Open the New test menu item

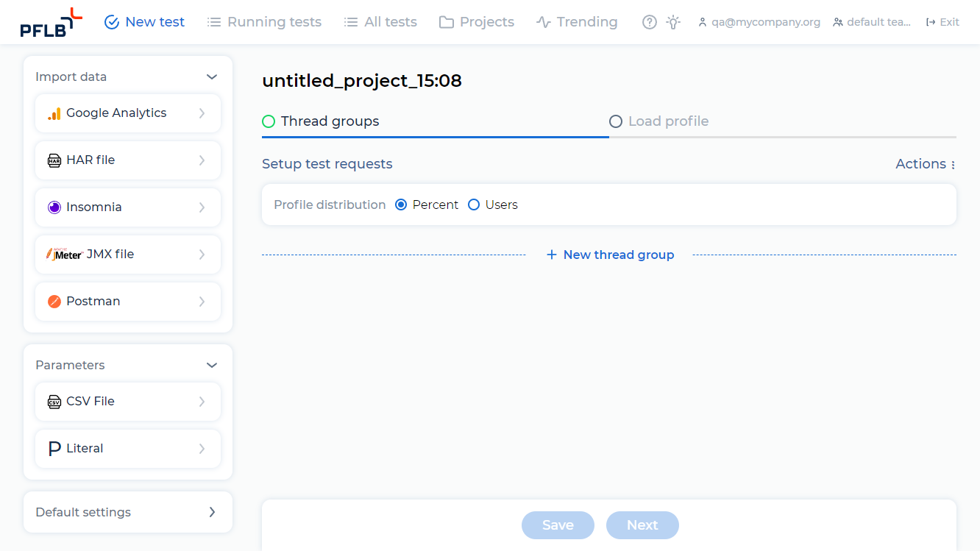(x=144, y=22)
